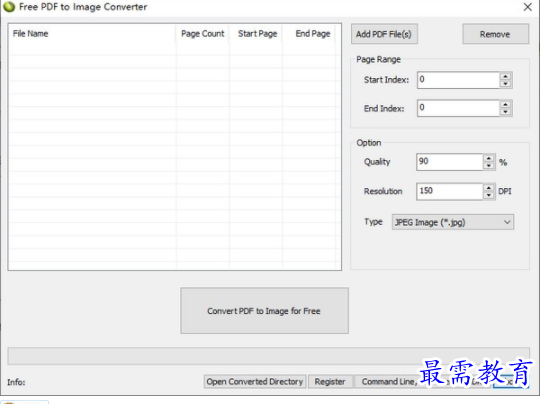Image resolution: width=541 pixels, height=404 pixels.
Task: Click the Start Page column header
Action: 257,33
